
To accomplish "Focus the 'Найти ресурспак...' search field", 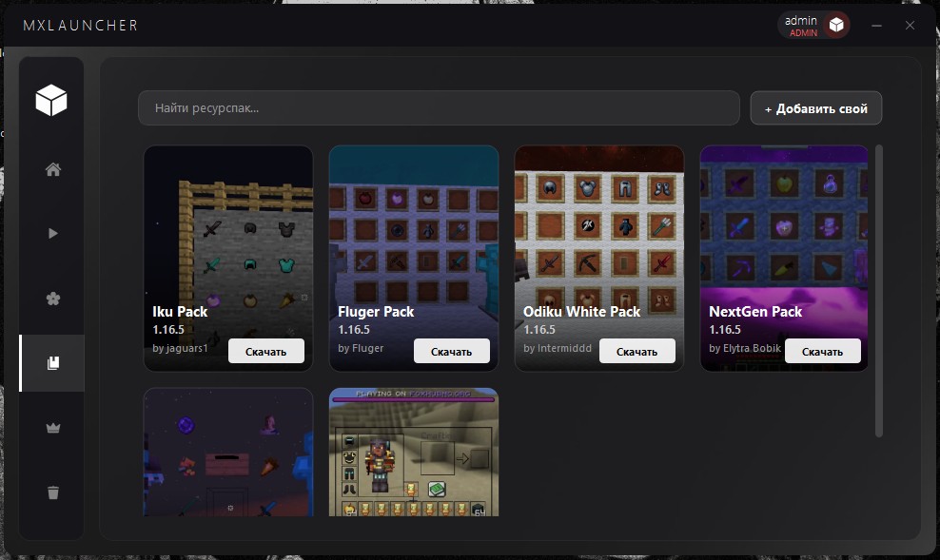I will pyautogui.click(x=438, y=108).
